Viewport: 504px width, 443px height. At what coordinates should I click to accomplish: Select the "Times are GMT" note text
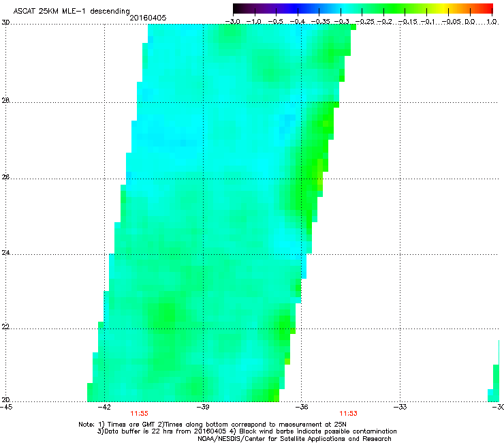pos(131,425)
